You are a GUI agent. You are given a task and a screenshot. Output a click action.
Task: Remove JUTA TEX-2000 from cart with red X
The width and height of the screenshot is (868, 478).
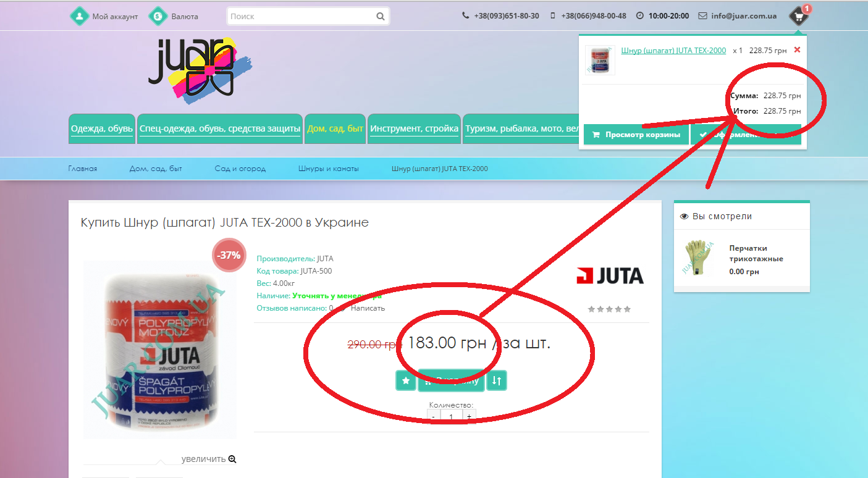797,49
